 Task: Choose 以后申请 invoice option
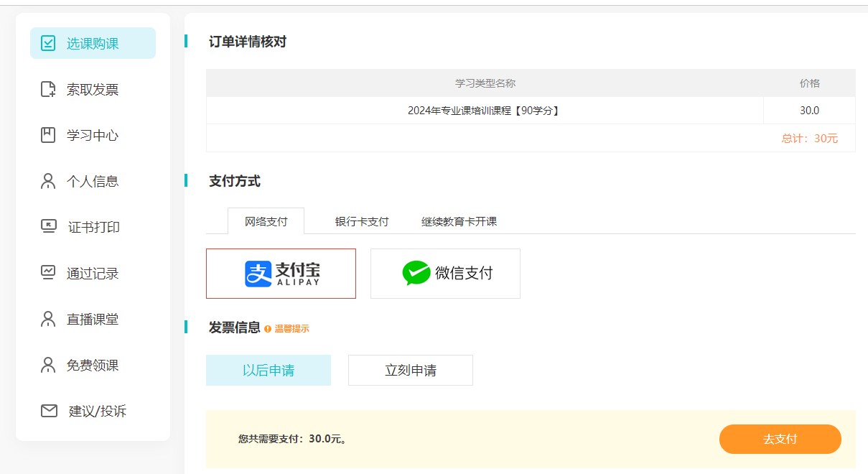(269, 371)
